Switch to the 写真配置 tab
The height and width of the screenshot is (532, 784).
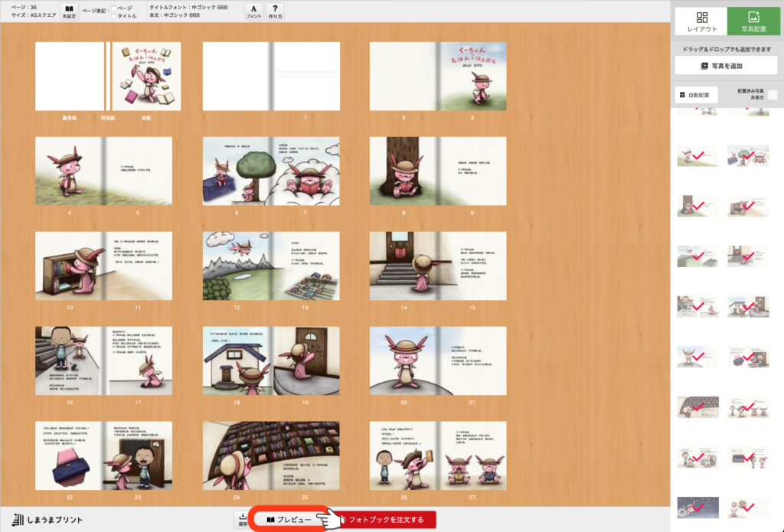[753, 21]
